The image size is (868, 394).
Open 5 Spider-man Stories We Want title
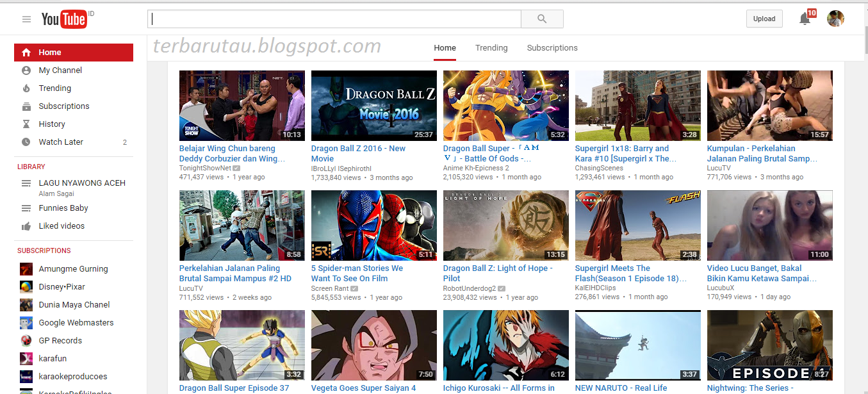click(357, 274)
